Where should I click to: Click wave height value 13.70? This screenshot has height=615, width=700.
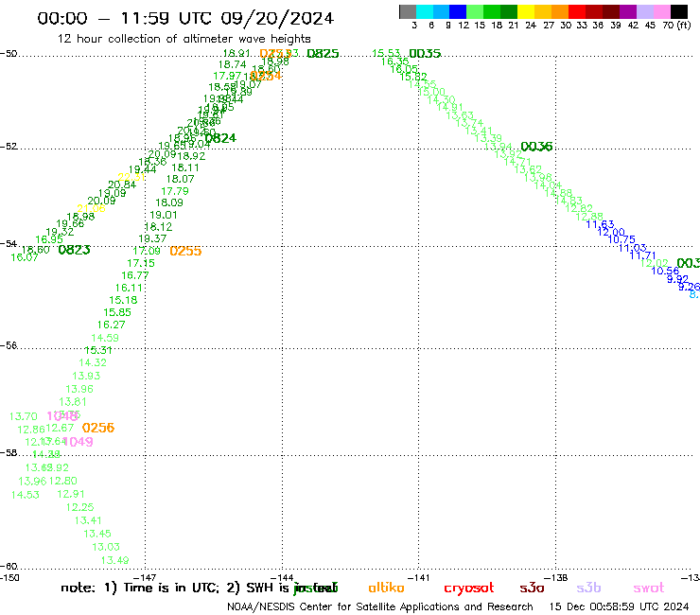click(x=24, y=416)
